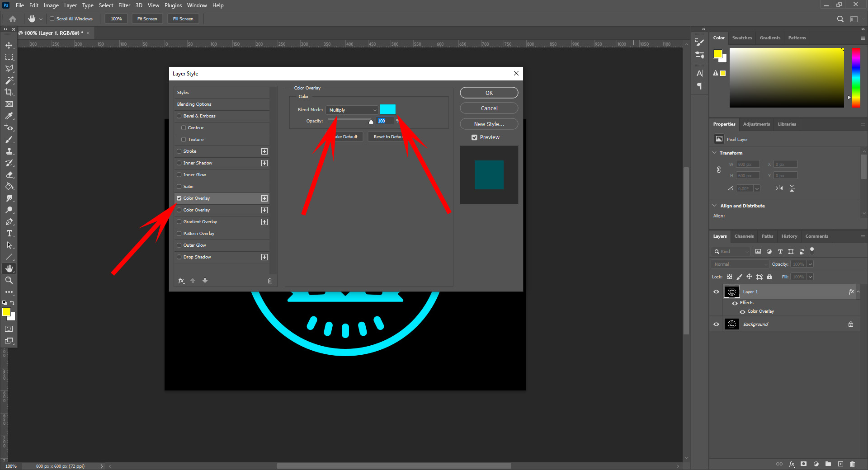Open the cyan overlay color swatch

(387, 109)
